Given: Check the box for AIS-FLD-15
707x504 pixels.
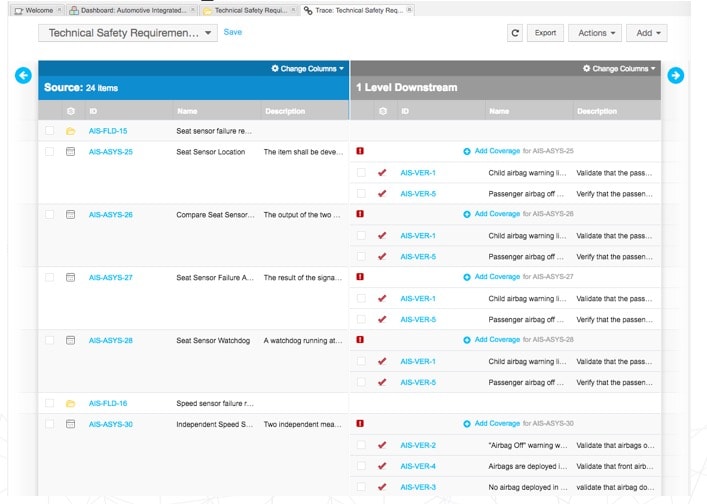Looking at the screenshot, I should pyautogui.click(x=50, y=130).
